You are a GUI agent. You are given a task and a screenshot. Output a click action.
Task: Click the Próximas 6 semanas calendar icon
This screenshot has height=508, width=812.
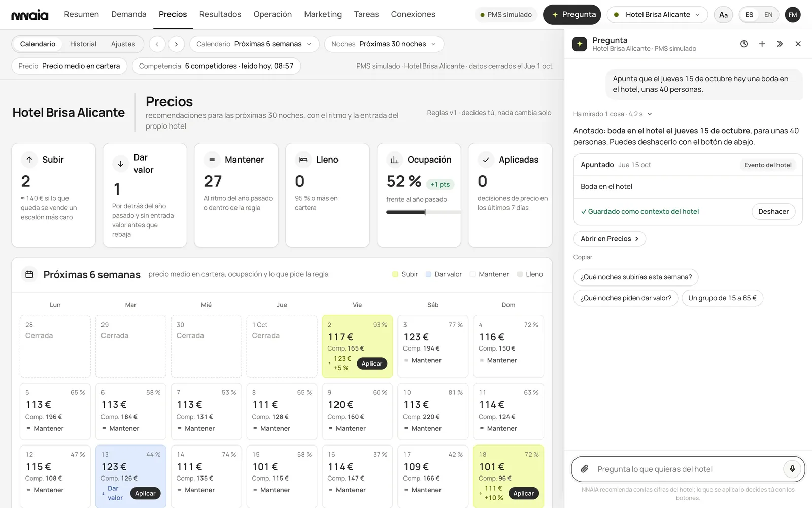pos(29,274)
